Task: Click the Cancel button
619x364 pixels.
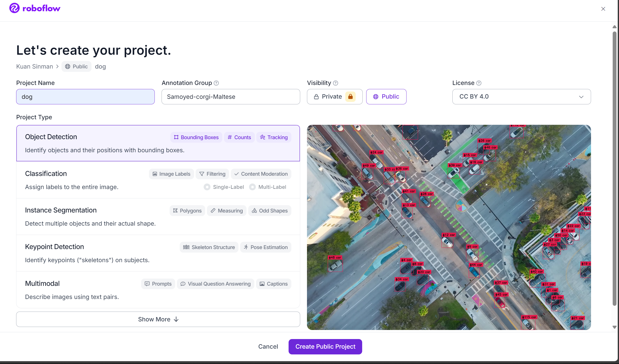Action: click(x=268, y=347)
